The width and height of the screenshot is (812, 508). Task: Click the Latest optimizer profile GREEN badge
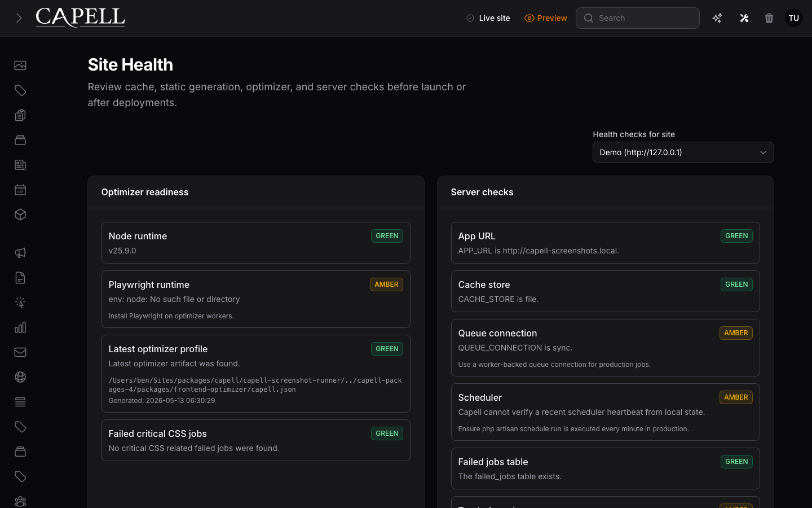tap(387, 349)
